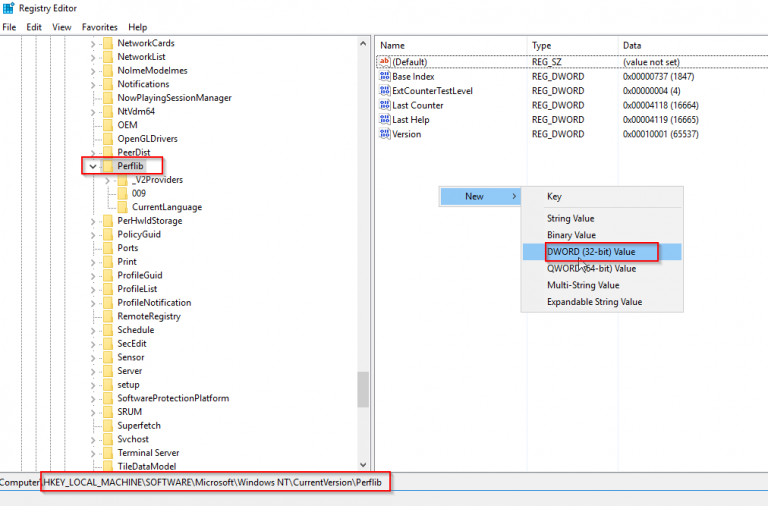Select the ExtCounterTestLevel registry value
Viewport: 768px width, 506px height.
coord(432,91)
